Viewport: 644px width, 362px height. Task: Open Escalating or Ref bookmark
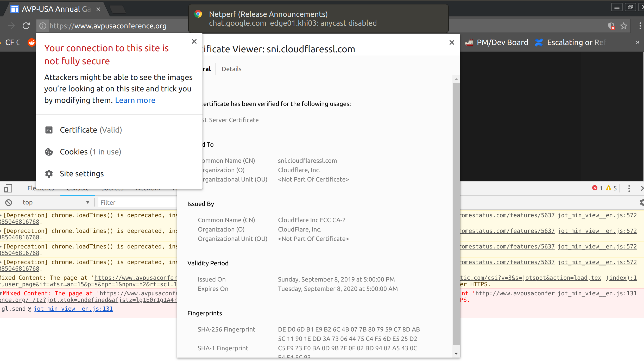coord(571,42)
